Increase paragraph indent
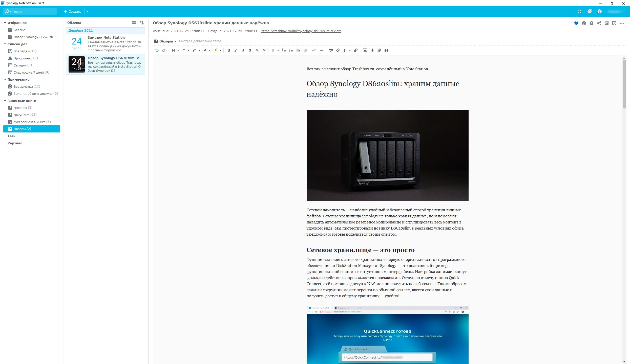The image size is (630, 364). (305, 50)
